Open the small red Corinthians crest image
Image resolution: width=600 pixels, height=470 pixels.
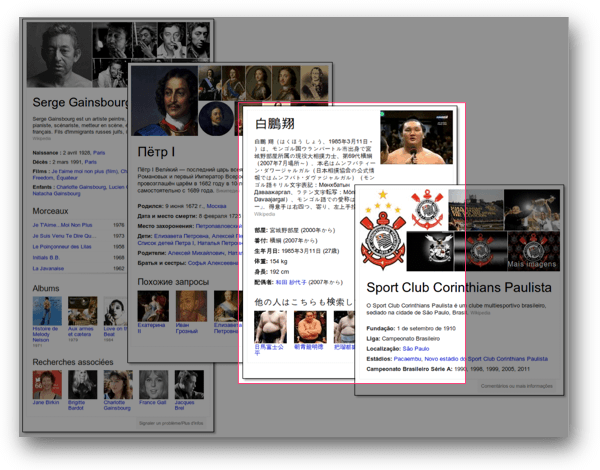427,210
